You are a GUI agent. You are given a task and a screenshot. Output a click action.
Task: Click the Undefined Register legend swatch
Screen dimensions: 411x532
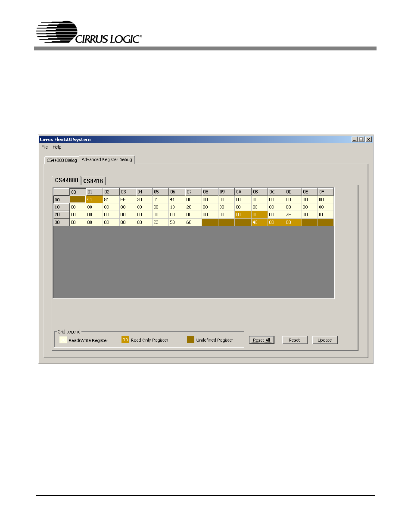[x=190, y=339]
